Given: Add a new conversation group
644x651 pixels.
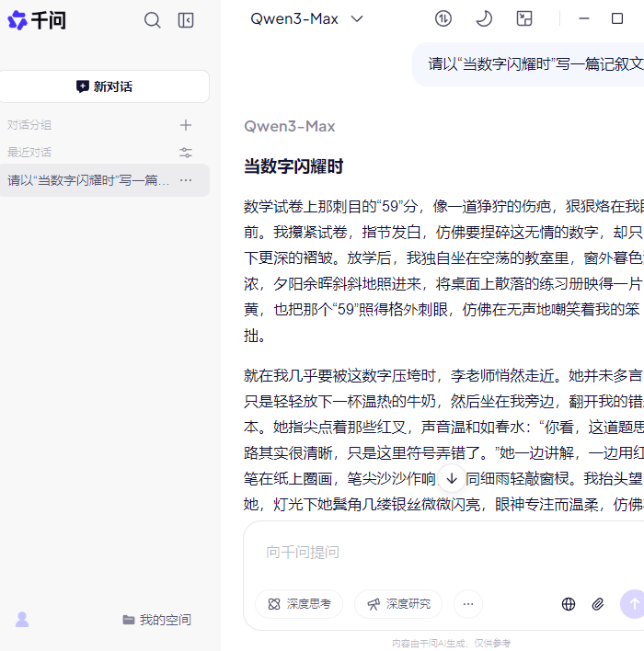Looking at the screenshot, I should click(x=186, y=125).
